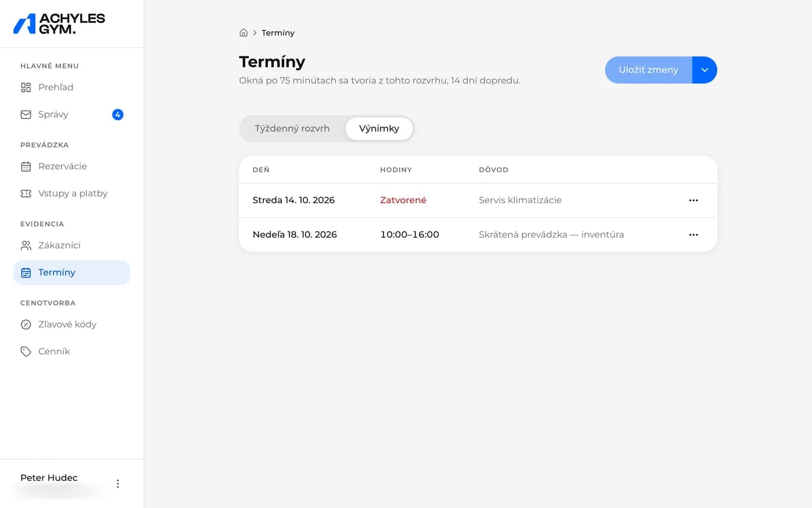Click the Servis klimatizácie reason
Image resolution: width=812 pixels, height=508 pixels.
point(520,200)
